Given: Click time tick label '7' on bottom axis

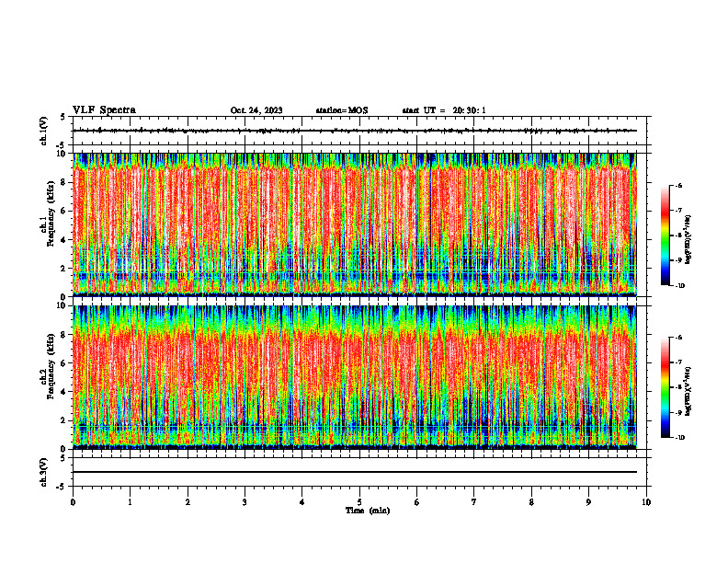Looking at the screenshot, I should (x=474, y=502).
